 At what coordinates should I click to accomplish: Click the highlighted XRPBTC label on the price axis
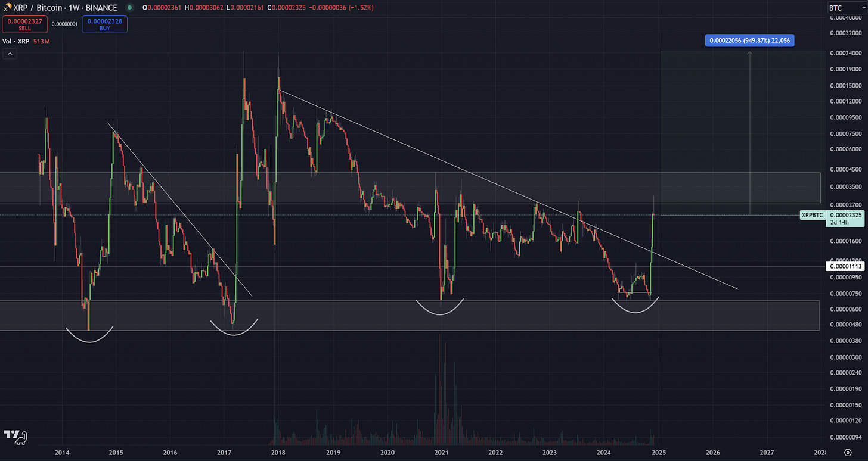point(812,215)
